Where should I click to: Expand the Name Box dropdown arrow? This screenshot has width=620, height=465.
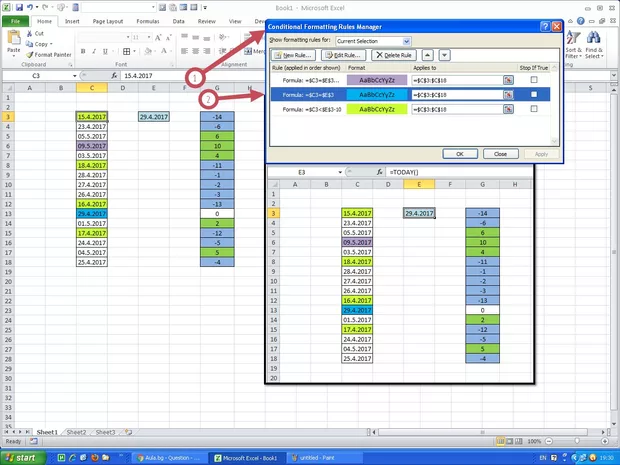coord(74,76)
